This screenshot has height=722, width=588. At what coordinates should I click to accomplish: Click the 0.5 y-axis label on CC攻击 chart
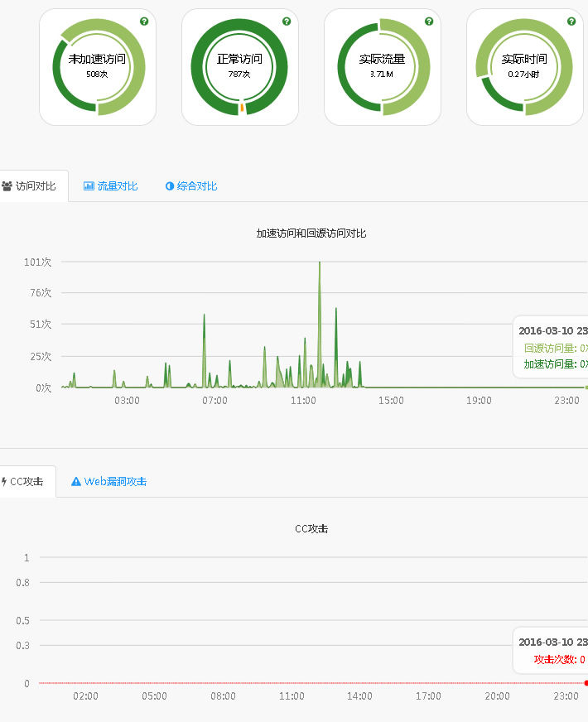(23, 621)
